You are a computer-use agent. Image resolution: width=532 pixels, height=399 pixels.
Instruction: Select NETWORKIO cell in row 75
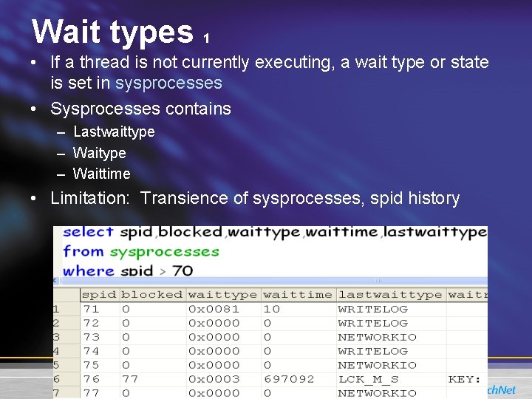point(391,366)
